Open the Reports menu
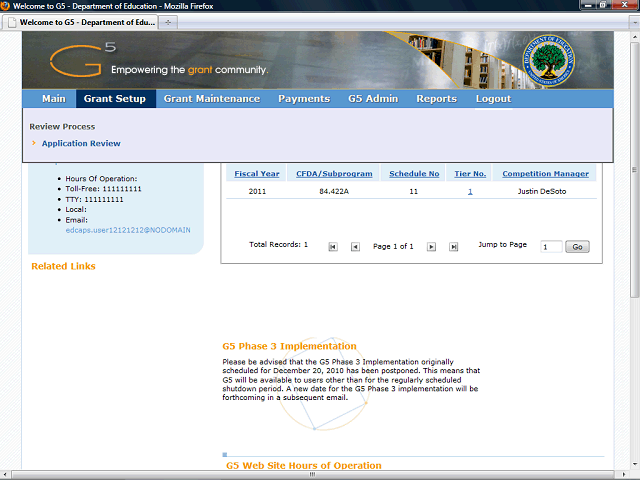 coord(436,99)
